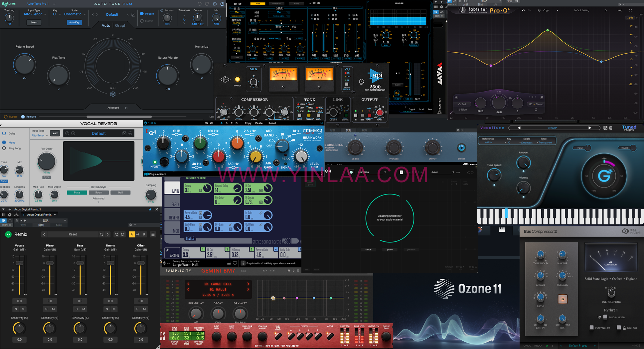Toggle the Auto-Tune Pro power icon
The image size is (644, 349).
[x=222, y=4]
